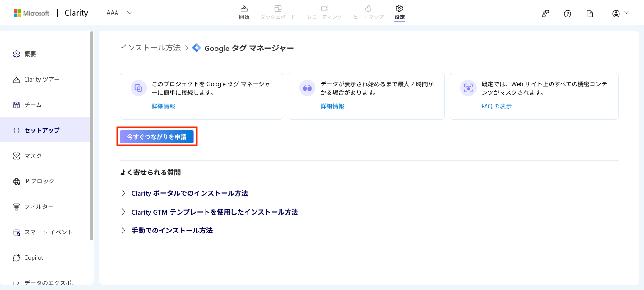Click the よく寄せられる質問 heading
This screenshot has width=644, height=290.
(x=150, y=173)
